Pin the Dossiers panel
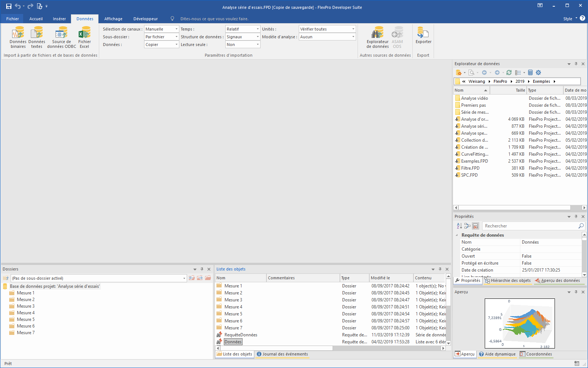 (x=202, y=269)
